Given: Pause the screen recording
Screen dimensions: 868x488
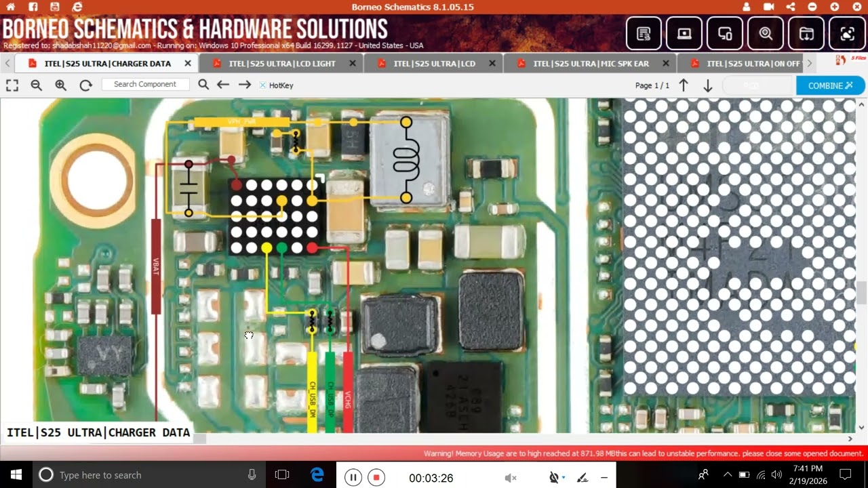Looking at the screenshot, I should point(353,477).
